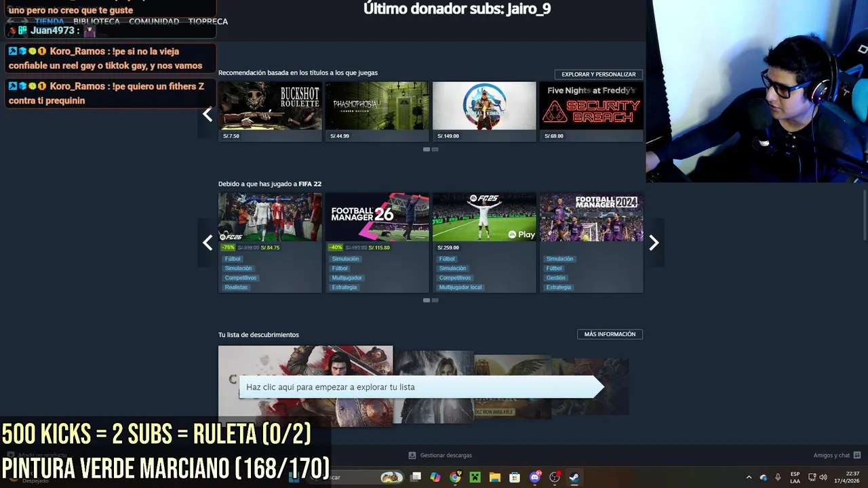This screenshot has height=488, width=868.
Task: Open first discovery queue game thumbnail
Action: tap(305, 386)
